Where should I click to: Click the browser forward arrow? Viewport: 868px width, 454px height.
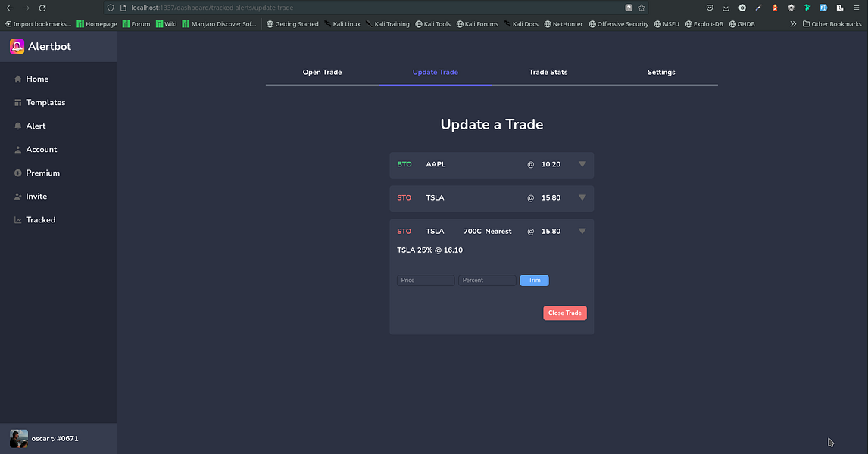(26, 8)
